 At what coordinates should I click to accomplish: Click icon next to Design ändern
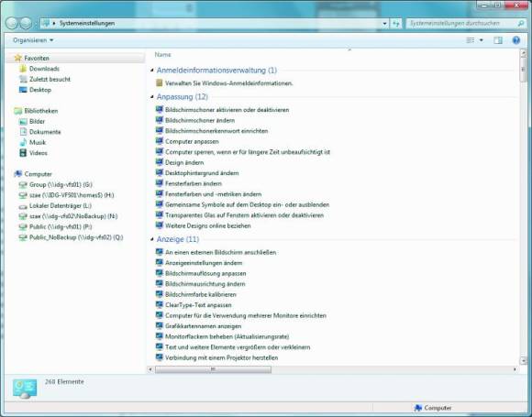[159, 161]
